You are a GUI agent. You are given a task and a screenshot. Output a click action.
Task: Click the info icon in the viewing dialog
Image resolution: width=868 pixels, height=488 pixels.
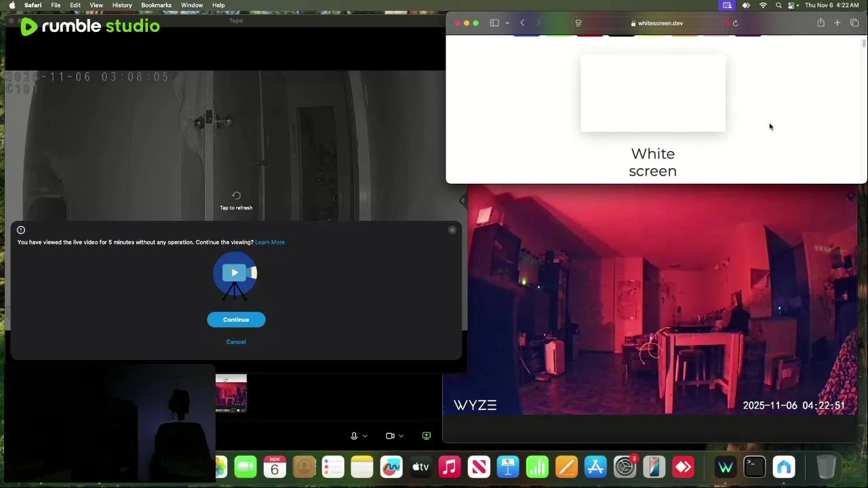(x=21, y=230)
